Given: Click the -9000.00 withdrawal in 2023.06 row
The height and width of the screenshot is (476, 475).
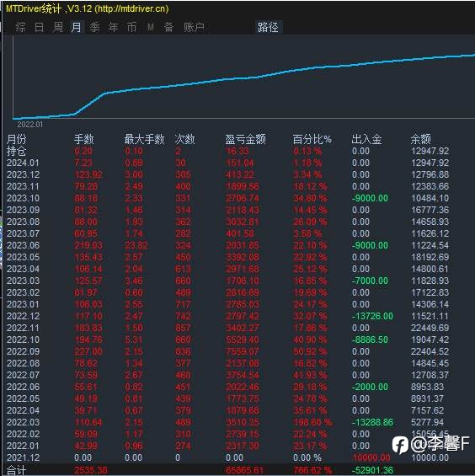Looking at the screenshot, I should pos(370,245).
